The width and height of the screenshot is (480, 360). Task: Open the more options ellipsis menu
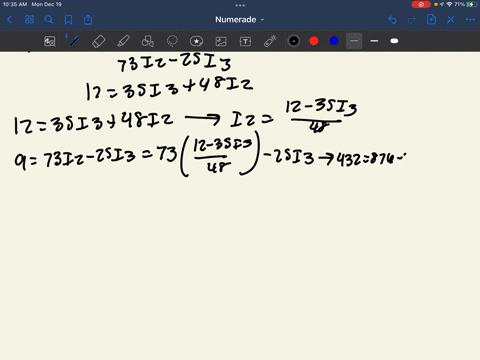(x=470, y=20)
